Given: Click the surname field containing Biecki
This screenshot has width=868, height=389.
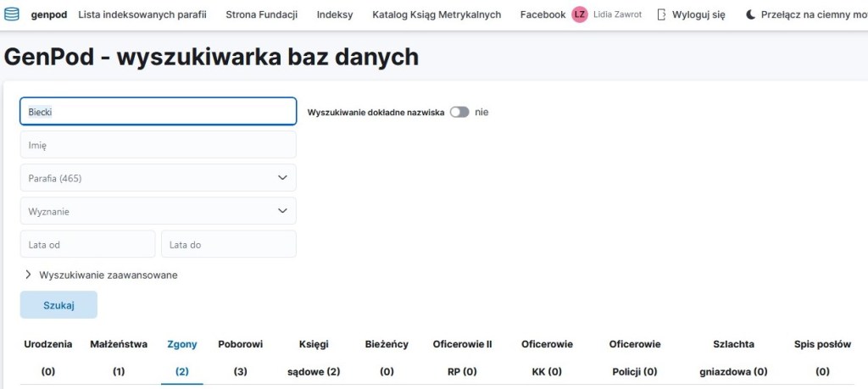Looking at the screenshot, I should coord(158,111).
